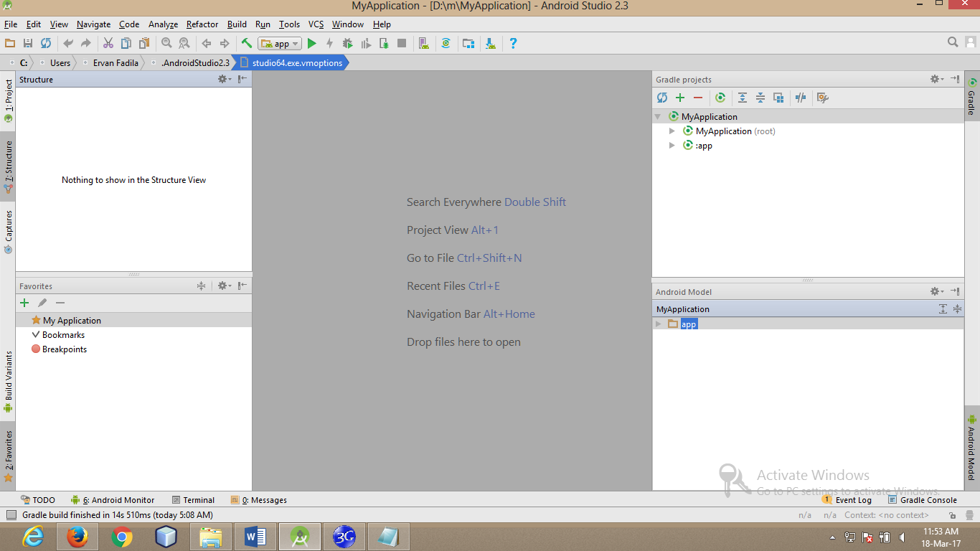Click the Search Everywhere magnifier icon

[x=953, y=42]
